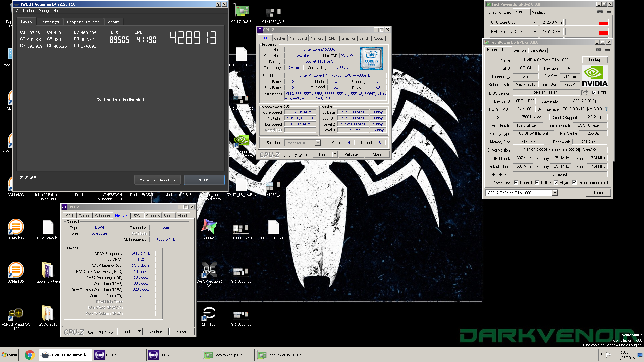Open the 3DMark06 desktop shortcut
The width and height of the screenshot is (644, 362).
(x=16, y=273)
